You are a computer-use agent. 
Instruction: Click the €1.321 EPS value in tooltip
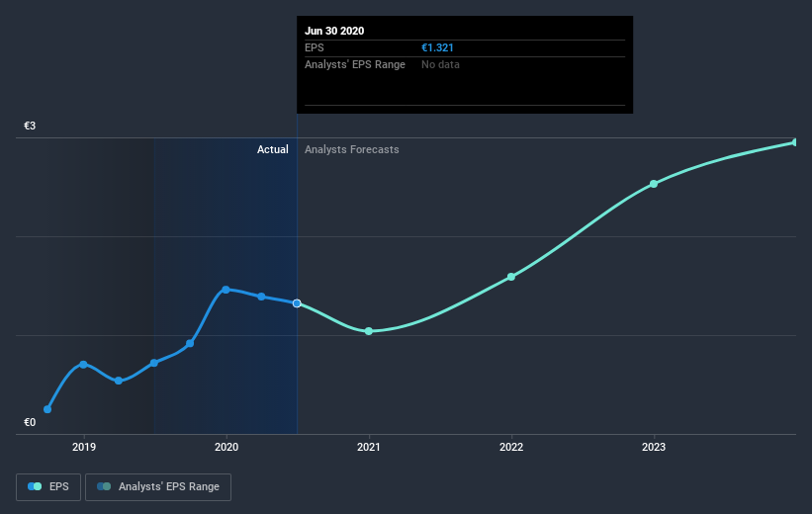[437, 47]
